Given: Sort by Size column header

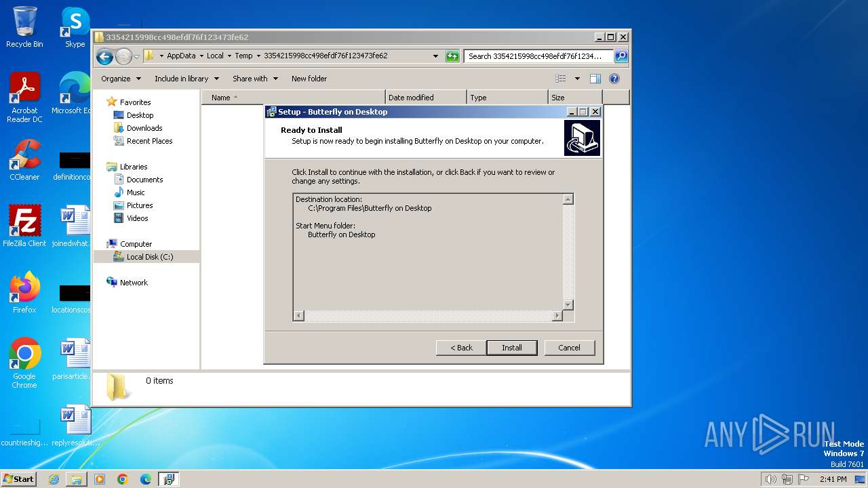Looking at the screenshot, I should 575,98.
